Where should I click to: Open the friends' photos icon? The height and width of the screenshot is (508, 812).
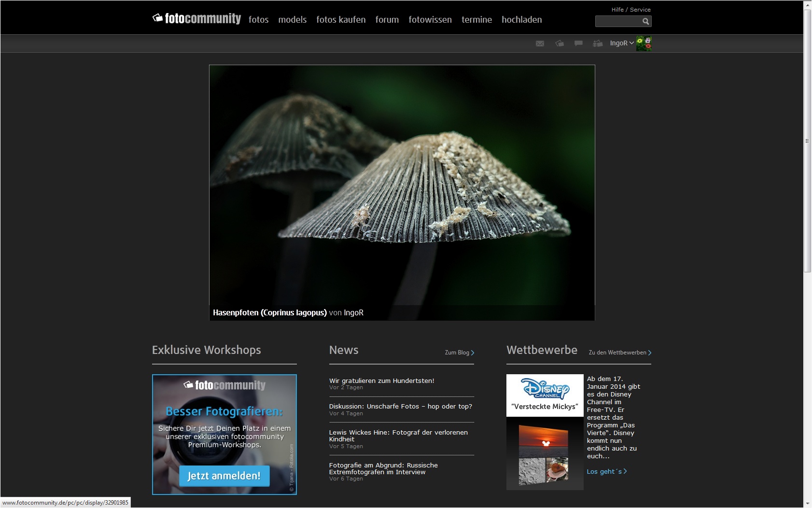[x=598, y=43]
